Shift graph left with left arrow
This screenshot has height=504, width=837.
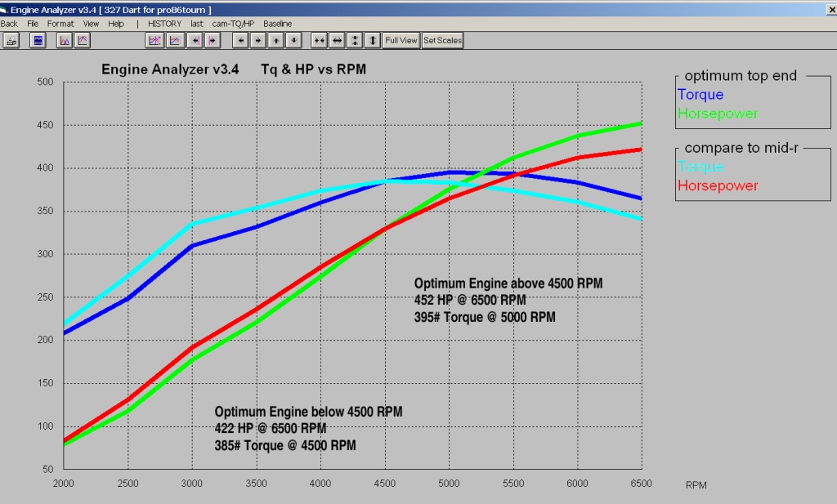[241, 41]
